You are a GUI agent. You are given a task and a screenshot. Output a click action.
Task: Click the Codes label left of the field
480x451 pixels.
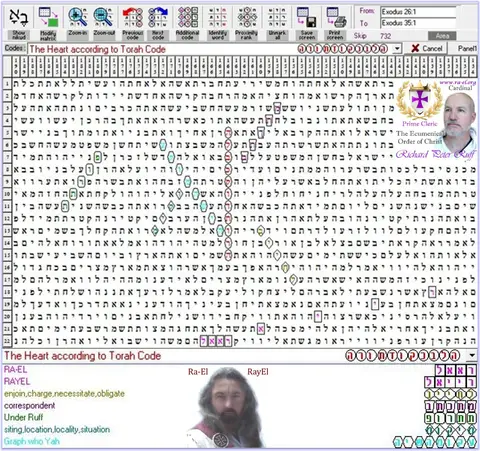15,48
